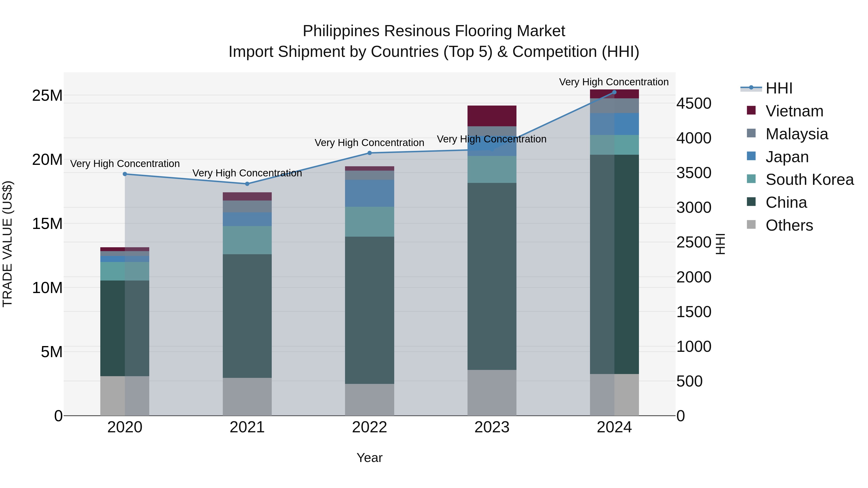Screen dimensions: 868x488
Task: Click the 2020 Very High Concentration annotation
Action: (125, 164)
